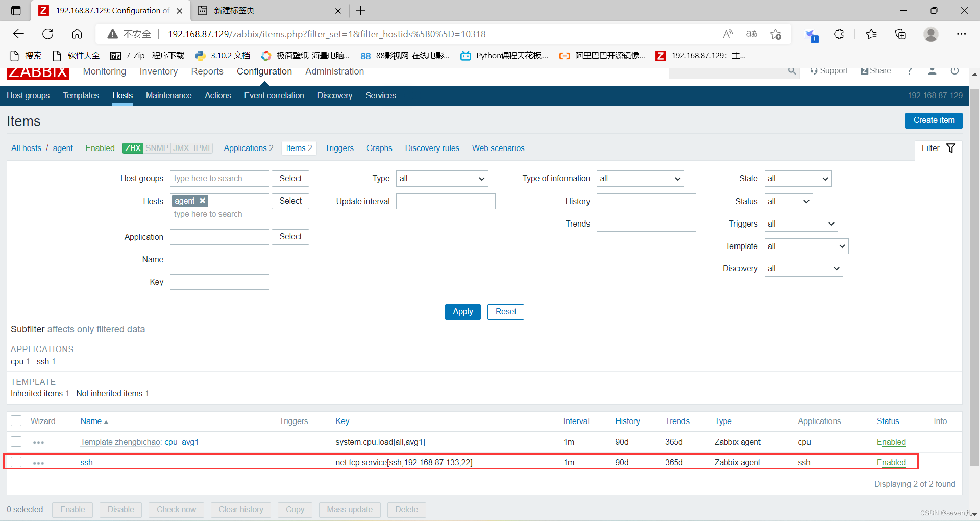Click the browser back arrow
Image resolution: width=980 pixels, height=521 pixels.
point(18,34)
